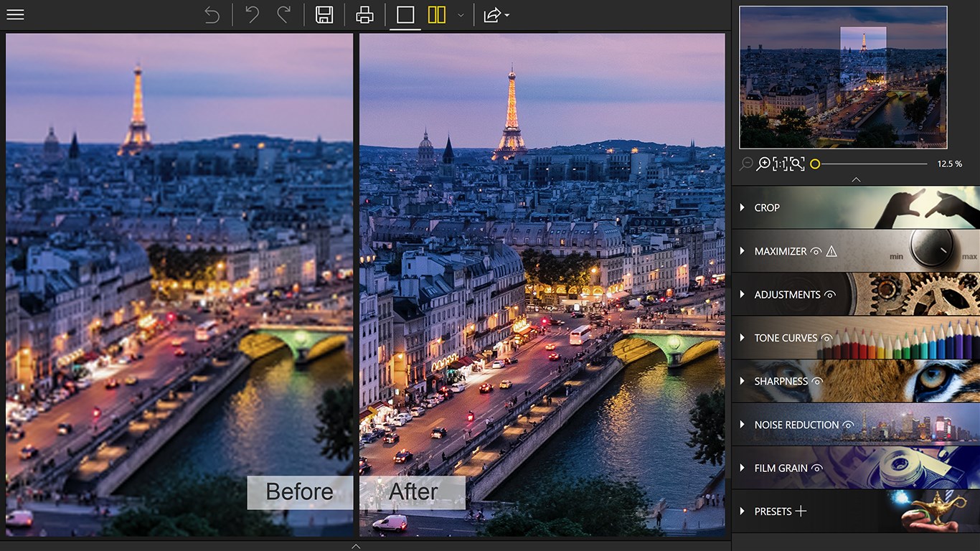The width and height of the screenshot is (980, 551).
Task: Switch to single image view
Action: click(x=405, y=15)
